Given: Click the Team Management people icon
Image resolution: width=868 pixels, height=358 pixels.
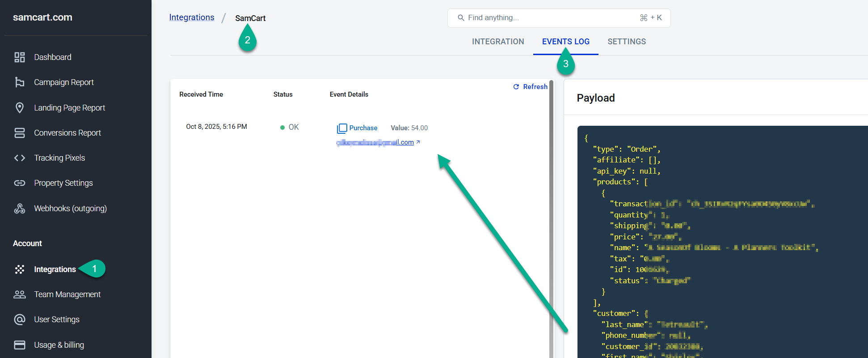Looking at the screenshot, I should (20, 294).
